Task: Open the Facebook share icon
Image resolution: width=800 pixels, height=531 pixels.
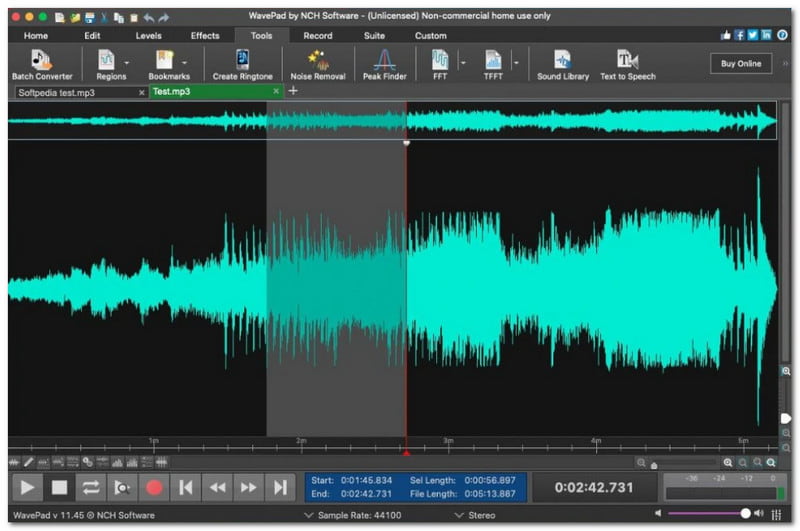Action: (739, 35)
